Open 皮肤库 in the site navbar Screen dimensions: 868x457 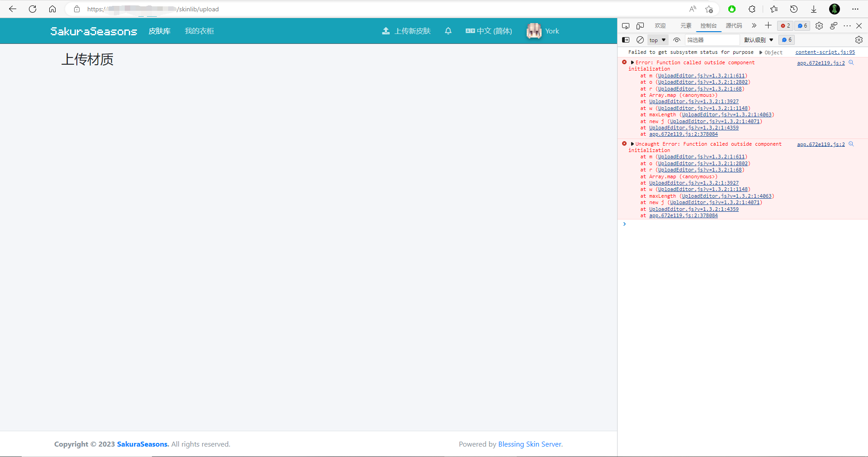coord(160,31)
